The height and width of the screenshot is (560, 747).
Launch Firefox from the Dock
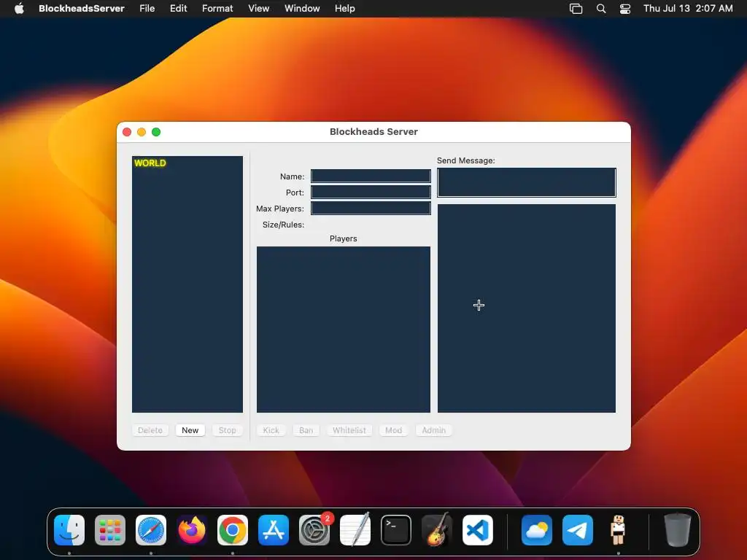point(192,529)
